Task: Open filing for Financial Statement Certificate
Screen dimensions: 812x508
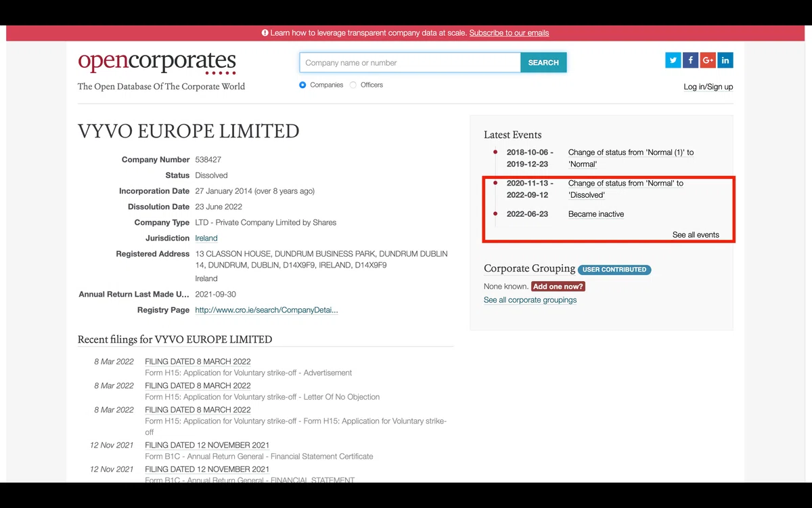Action: (x=207, y=446)
